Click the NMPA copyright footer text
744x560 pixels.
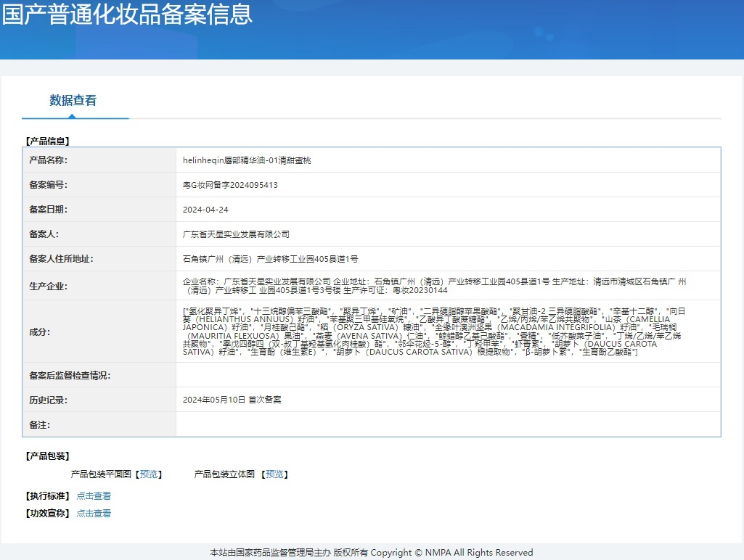point(372,553)
